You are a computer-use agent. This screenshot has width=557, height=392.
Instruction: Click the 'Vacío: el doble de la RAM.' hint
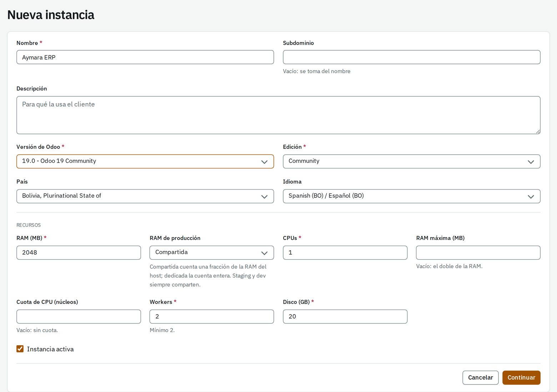(x=449, y=266)
